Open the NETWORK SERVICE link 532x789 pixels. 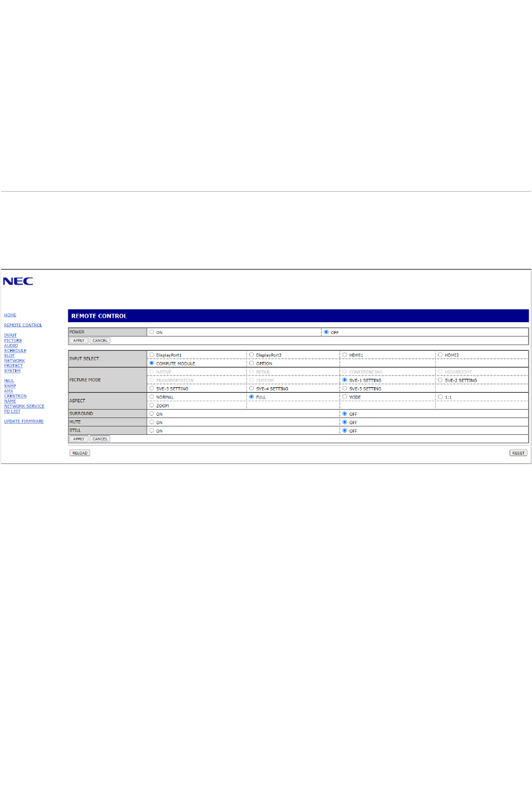tap(24, 406)
